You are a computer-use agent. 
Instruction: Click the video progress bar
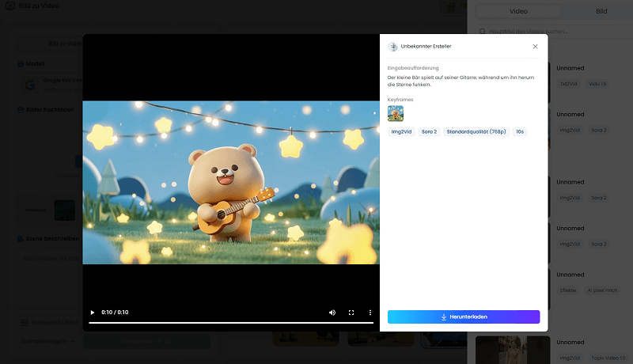pyautogui.click(x=230, y=323)
